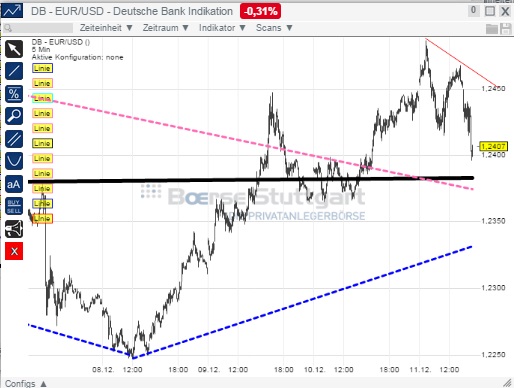This screenshot has height=388, width=529.
Task: Open the Zeiteinheit dropdown
Action: (x=106, y=28)
